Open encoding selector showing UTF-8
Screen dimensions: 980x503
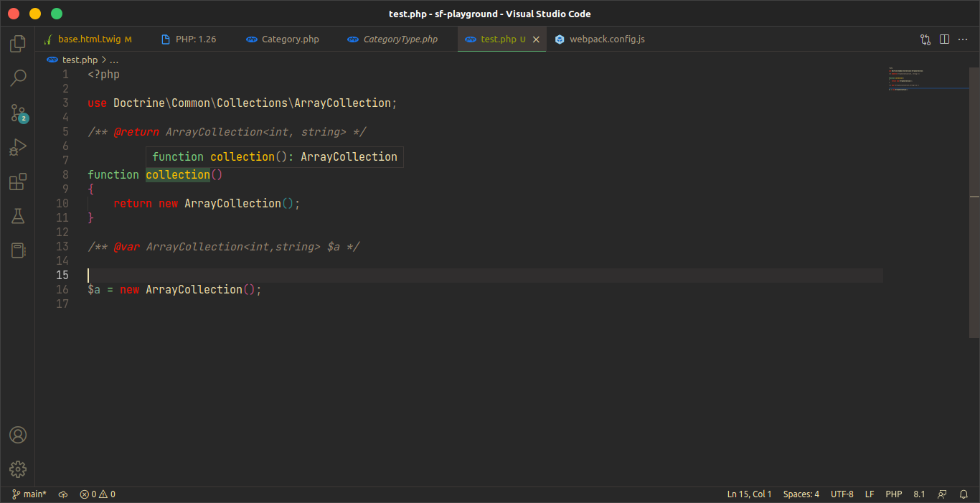pos(842,494)
